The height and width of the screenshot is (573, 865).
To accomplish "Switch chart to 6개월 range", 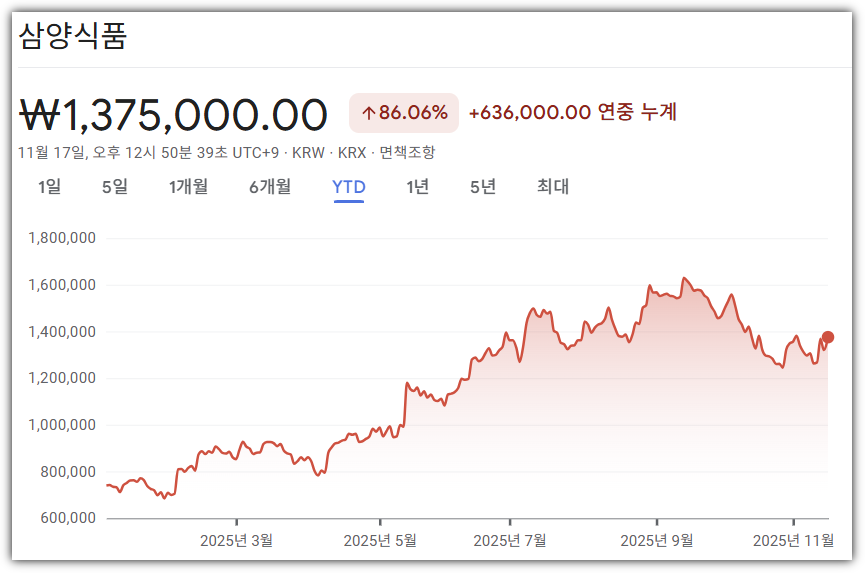I will coord(270,186).
